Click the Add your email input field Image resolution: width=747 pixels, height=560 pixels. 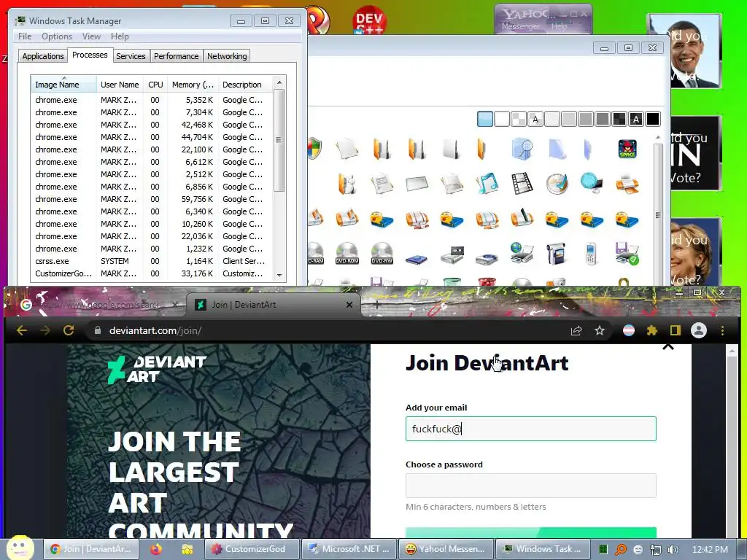[531, 429]
